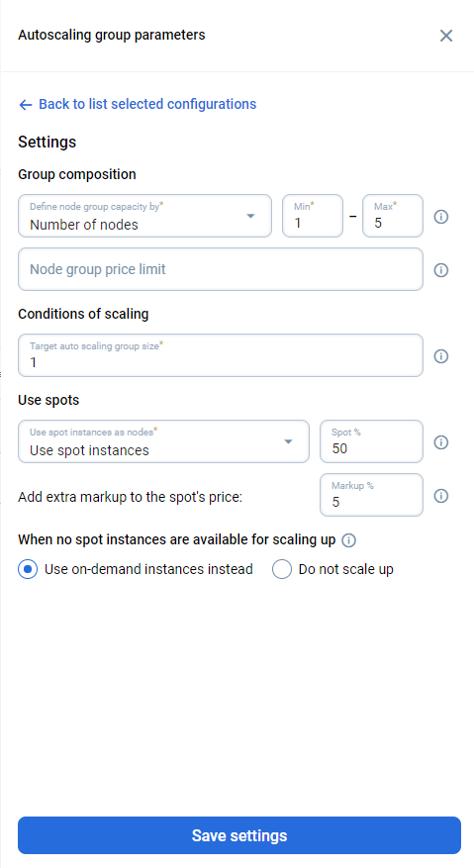Click the Spot % input field
This screenshot has height=868, width=474.
pos(371,441)
